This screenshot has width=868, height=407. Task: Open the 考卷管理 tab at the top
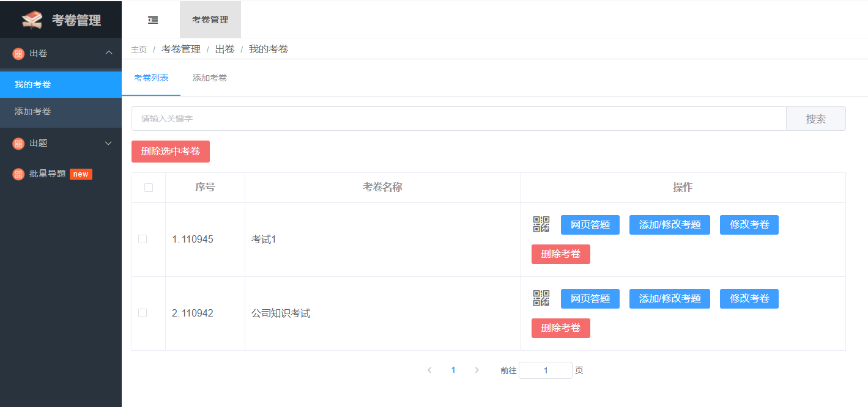[x=210, y=19]
